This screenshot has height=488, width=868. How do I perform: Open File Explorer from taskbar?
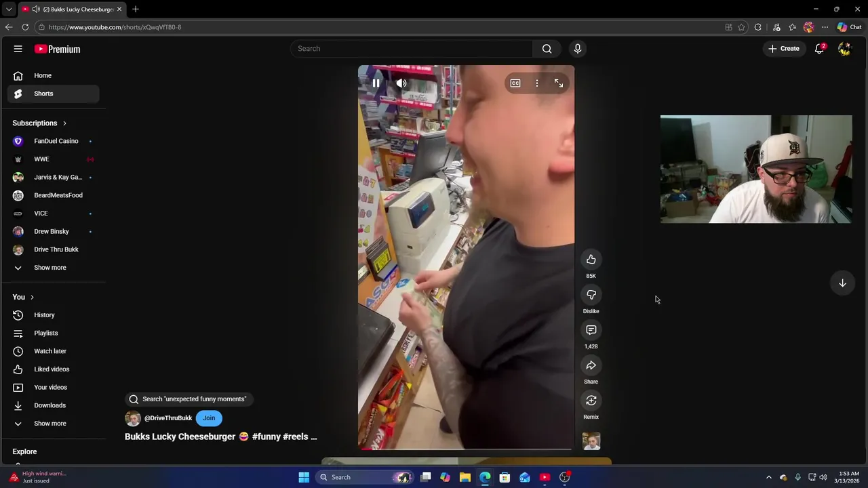(465, 477)
